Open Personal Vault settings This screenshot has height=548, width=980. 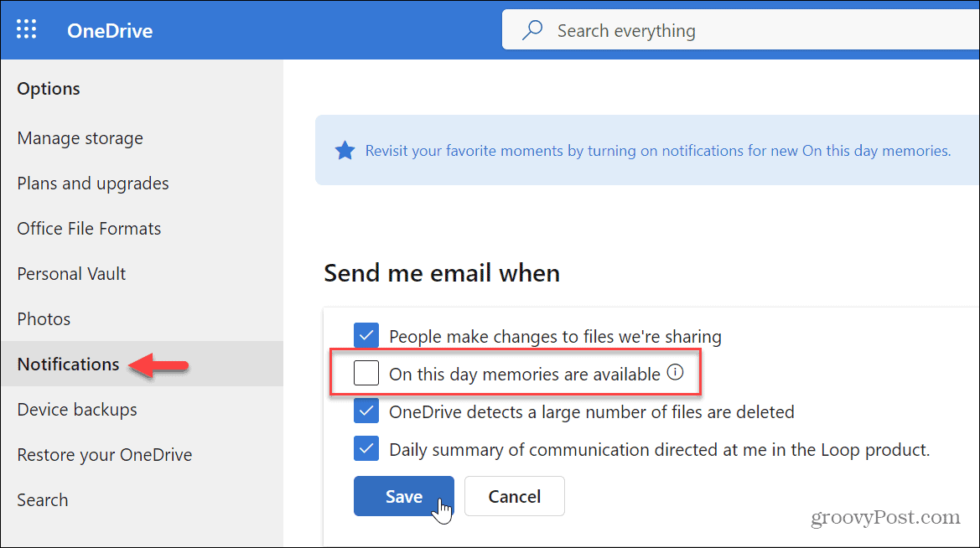[71, 274]
